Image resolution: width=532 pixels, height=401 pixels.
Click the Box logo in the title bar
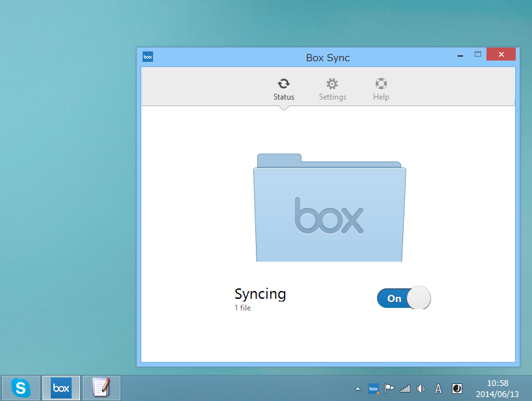click(x=148, y=57)
